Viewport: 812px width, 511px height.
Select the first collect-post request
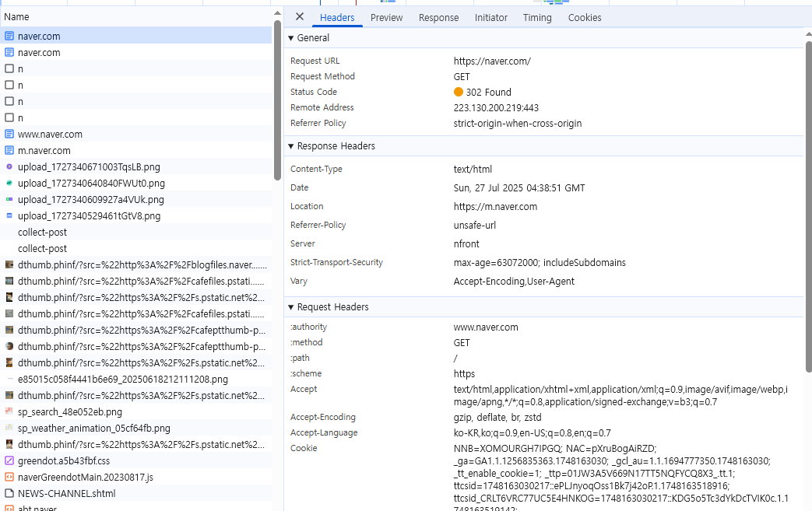tap(135, 233)
